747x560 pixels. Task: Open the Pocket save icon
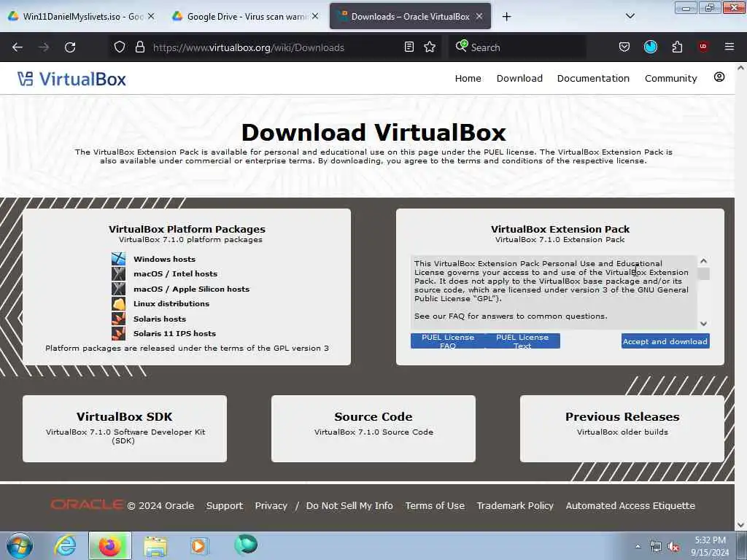624,47
